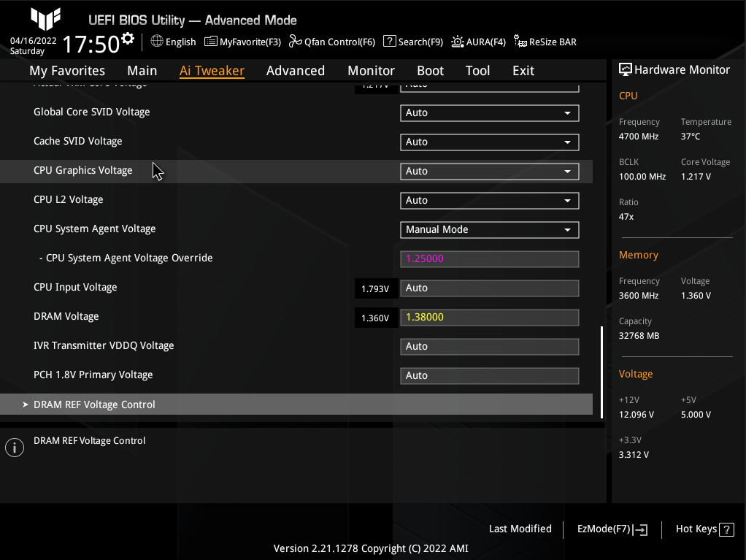This screenshot has width=746, height=560.
Task: Open the Exit tab
Action: (x=523, y=70)
